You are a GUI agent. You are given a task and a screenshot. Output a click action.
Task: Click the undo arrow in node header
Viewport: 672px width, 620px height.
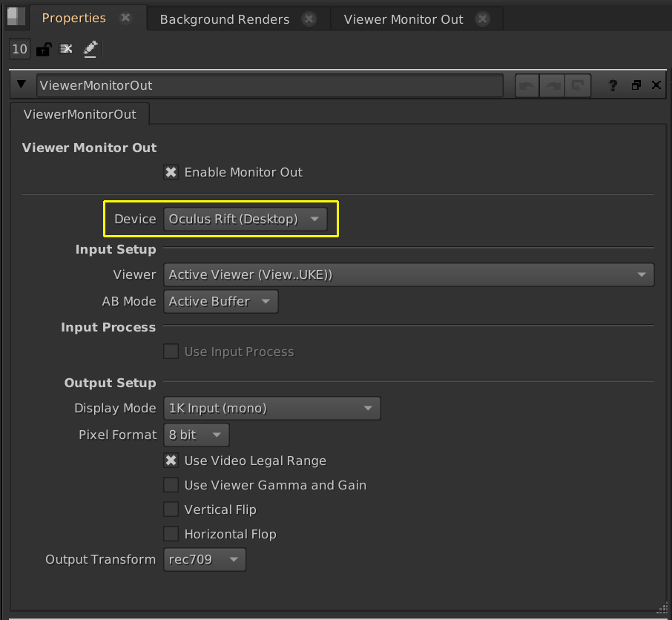[x=527, y=85]
